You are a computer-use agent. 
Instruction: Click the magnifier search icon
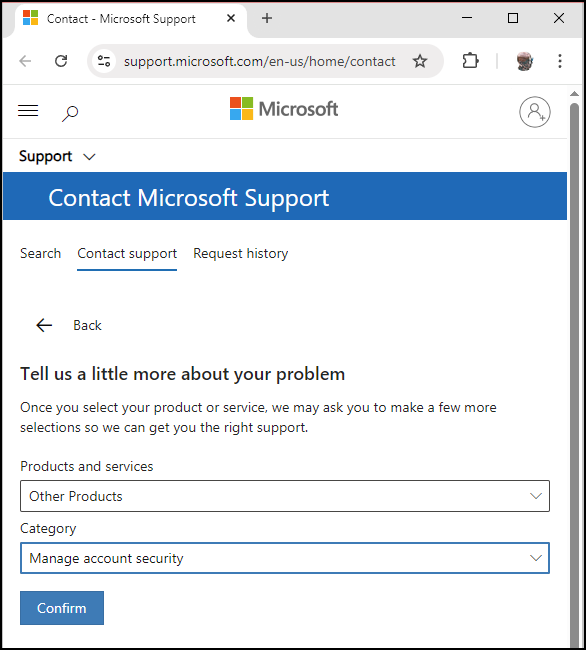click(70, 113)
